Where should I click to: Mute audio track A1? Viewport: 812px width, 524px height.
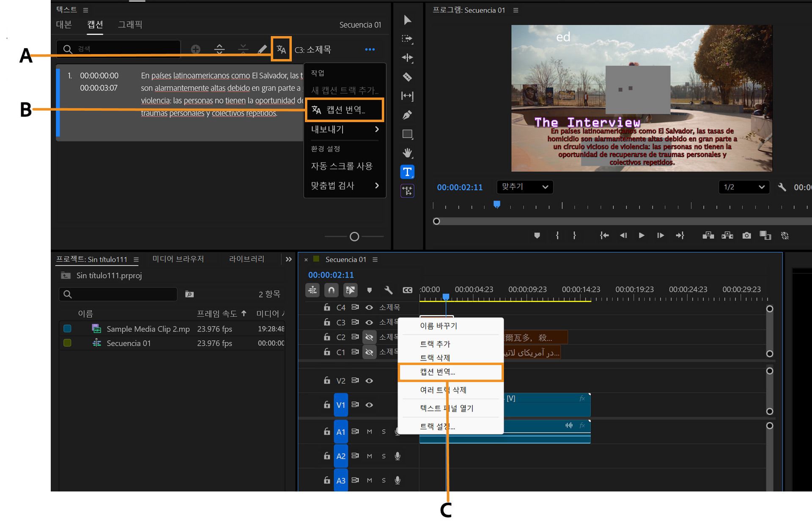(x=368, y=432)
